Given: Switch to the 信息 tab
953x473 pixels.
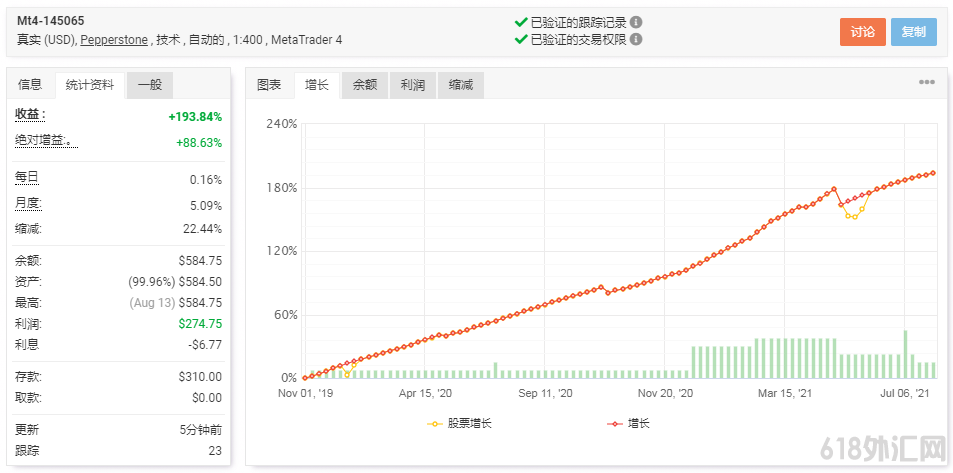Looking at the screenshot, I should [30, 85].
